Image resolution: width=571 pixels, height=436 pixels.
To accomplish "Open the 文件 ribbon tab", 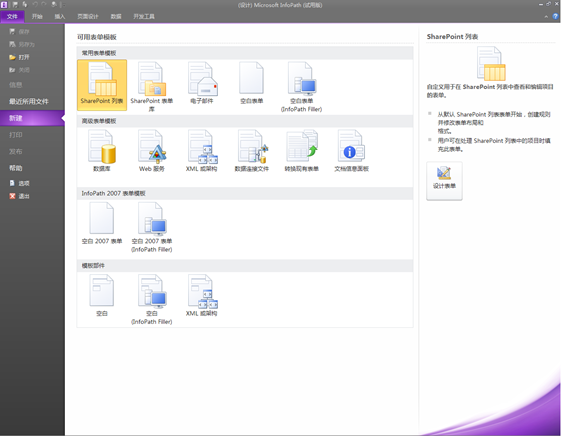I will [12, 16].
